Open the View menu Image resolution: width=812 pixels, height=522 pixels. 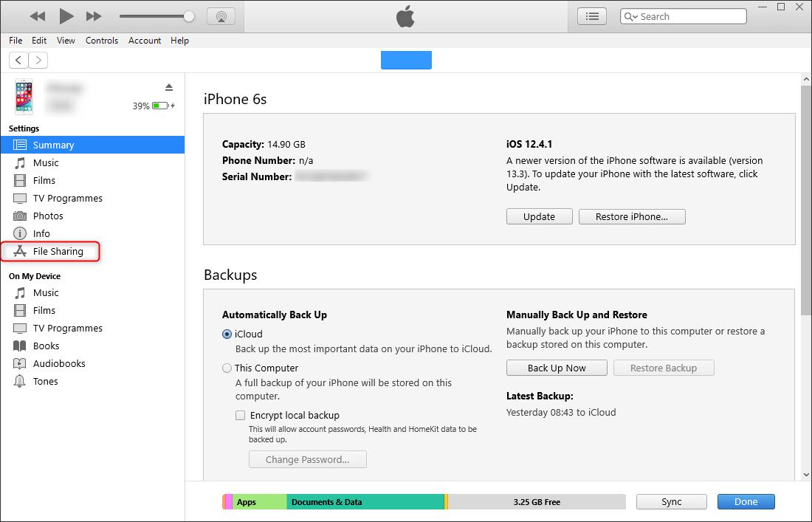66,41
